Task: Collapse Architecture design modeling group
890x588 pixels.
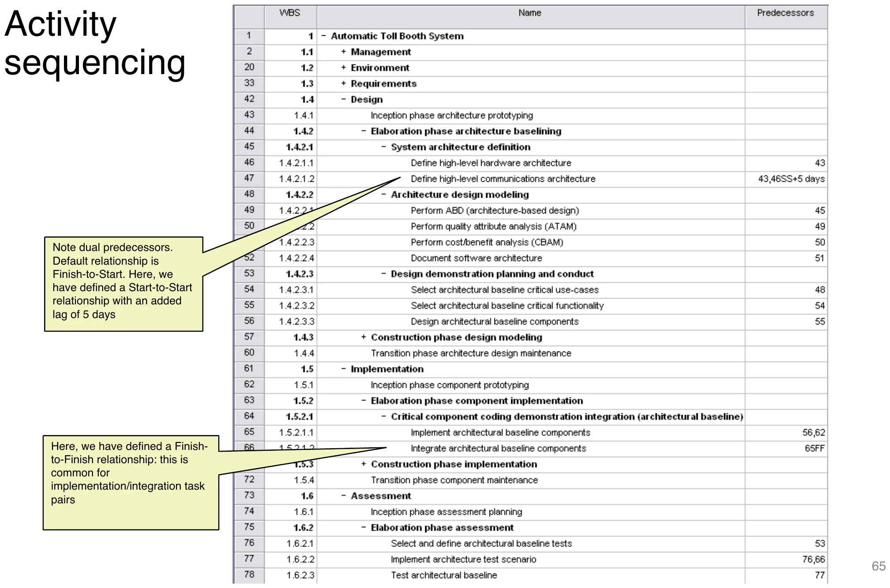Action: coord(384,195)
